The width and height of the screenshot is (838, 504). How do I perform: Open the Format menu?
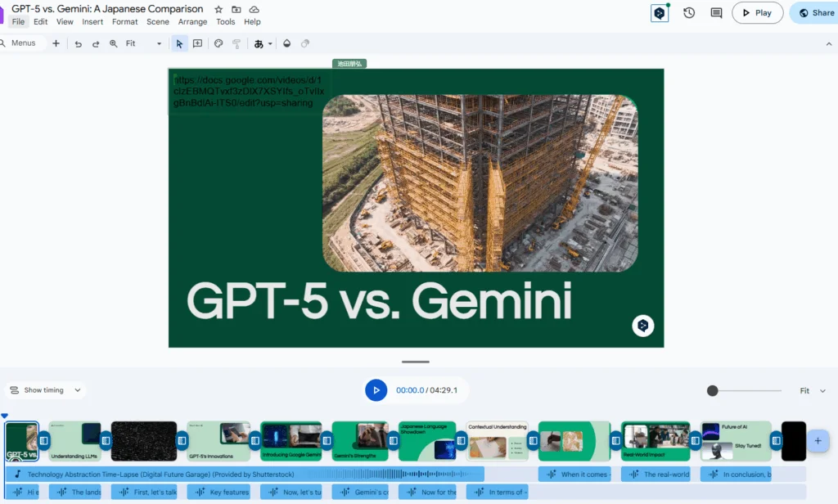(124, 22)
